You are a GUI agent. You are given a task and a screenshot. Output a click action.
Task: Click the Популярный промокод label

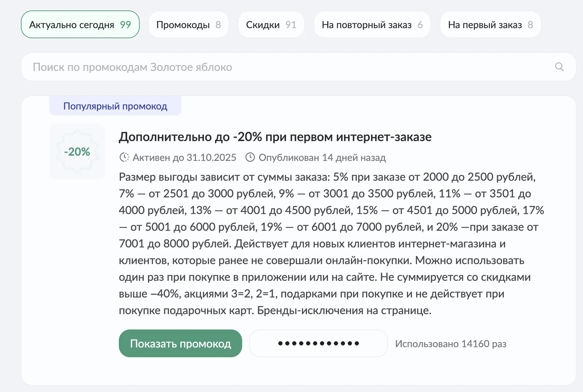click(115, 106)
